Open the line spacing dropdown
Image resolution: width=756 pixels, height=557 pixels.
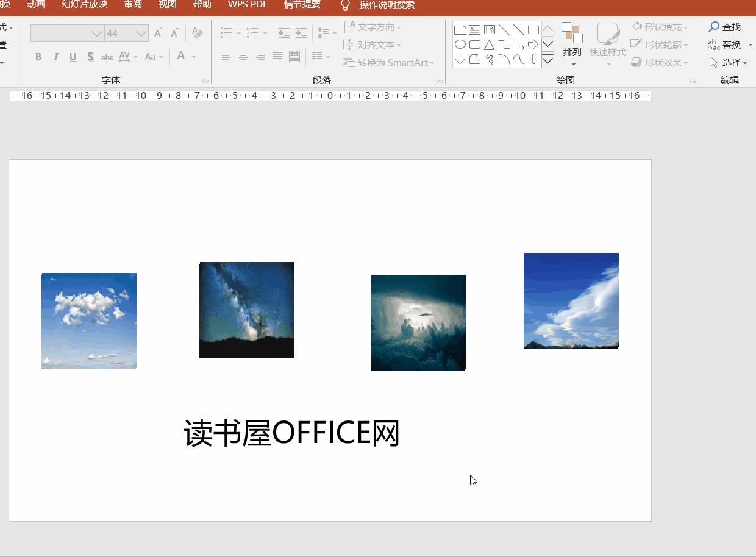tap(326, 33)
